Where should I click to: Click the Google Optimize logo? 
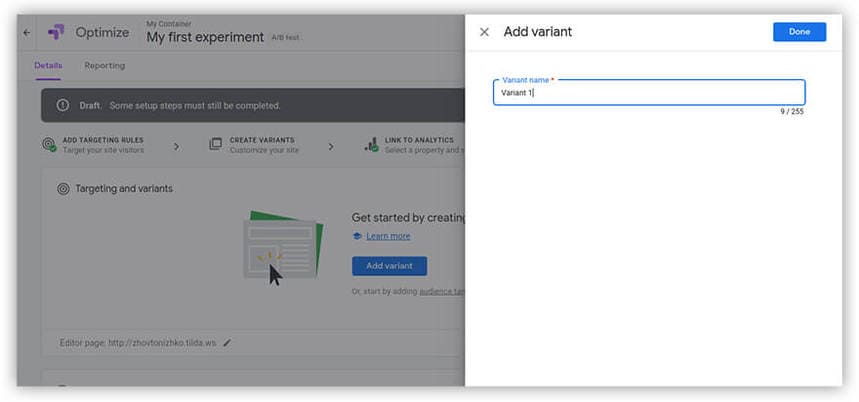tap(56, 32)
